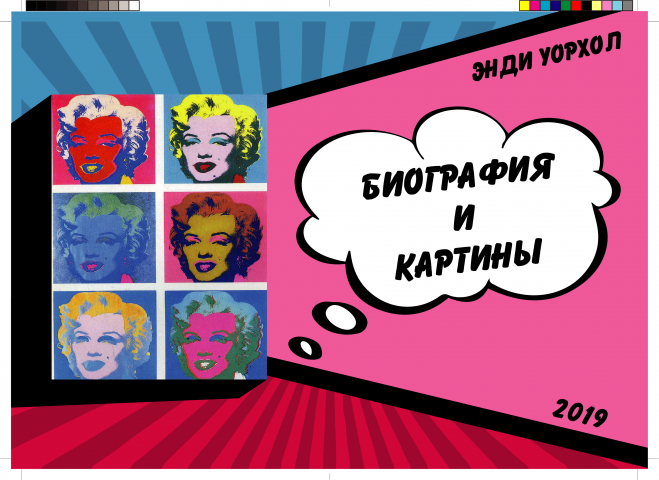Select the red-faced Marilyn portrait
659x480 pixels.
click(104, 139)
